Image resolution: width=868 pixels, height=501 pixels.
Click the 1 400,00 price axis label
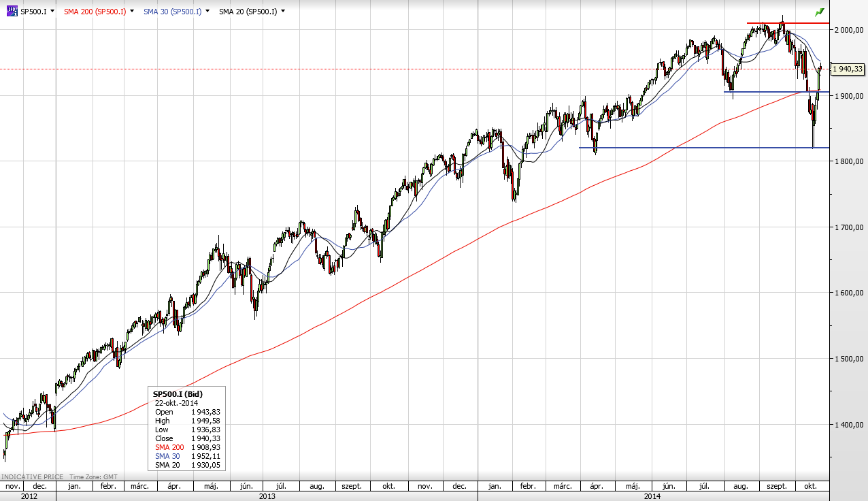849,425
